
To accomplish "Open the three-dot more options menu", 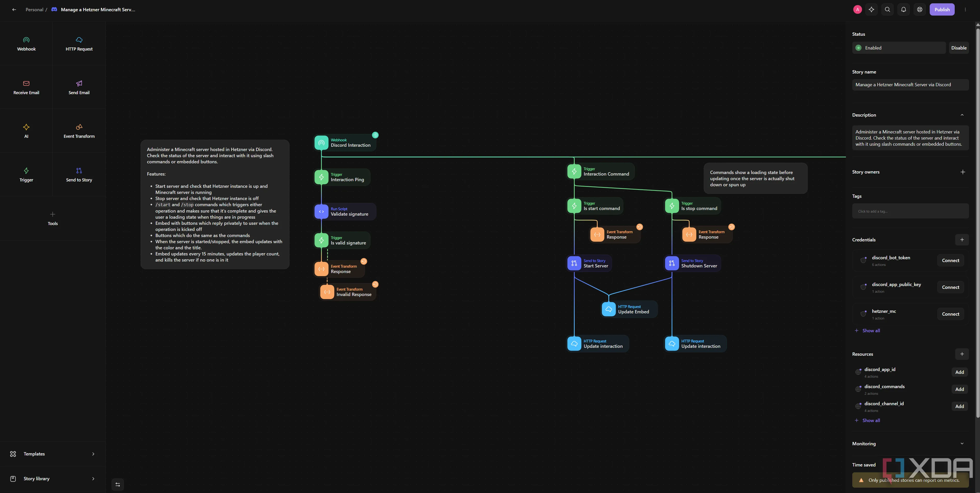I will [965, 9].
